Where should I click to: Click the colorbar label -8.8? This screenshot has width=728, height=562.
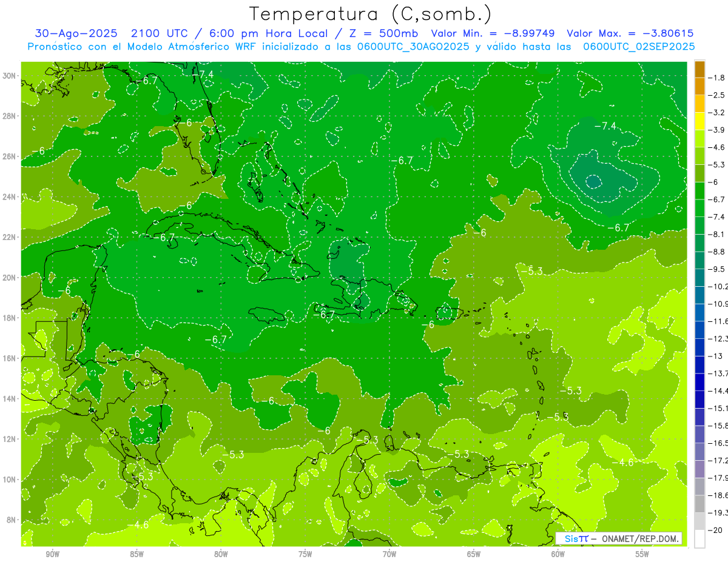click(x=717, y=252)
